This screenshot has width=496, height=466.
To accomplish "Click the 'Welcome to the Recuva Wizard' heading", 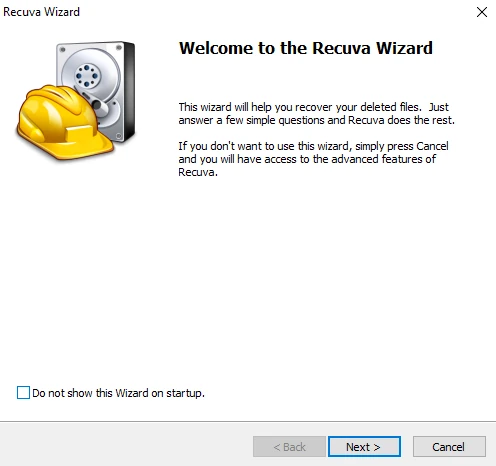I will point(306,48).
